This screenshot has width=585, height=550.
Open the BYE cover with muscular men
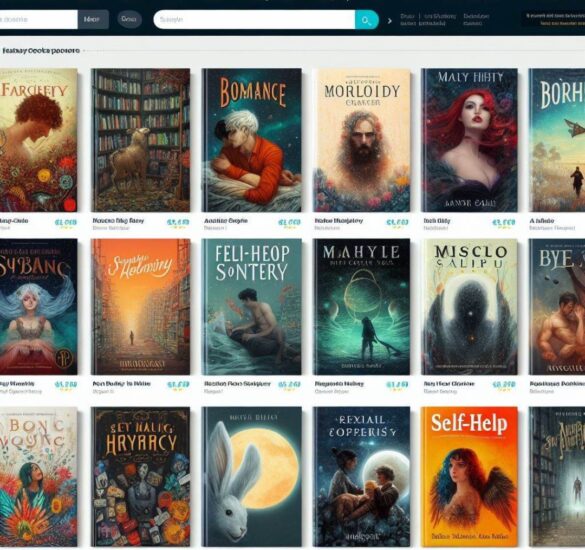[557, 307]
